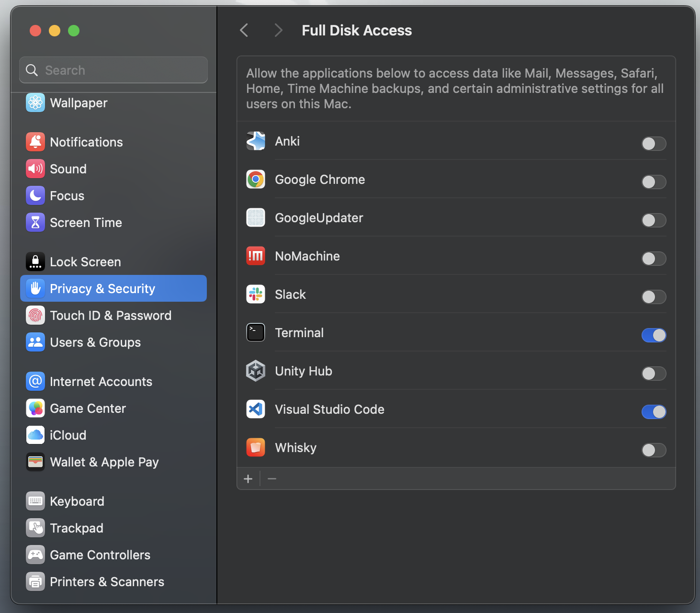Select the Visual Studio Code label
The height and width of the screenshot is (613, 700).
329,409
